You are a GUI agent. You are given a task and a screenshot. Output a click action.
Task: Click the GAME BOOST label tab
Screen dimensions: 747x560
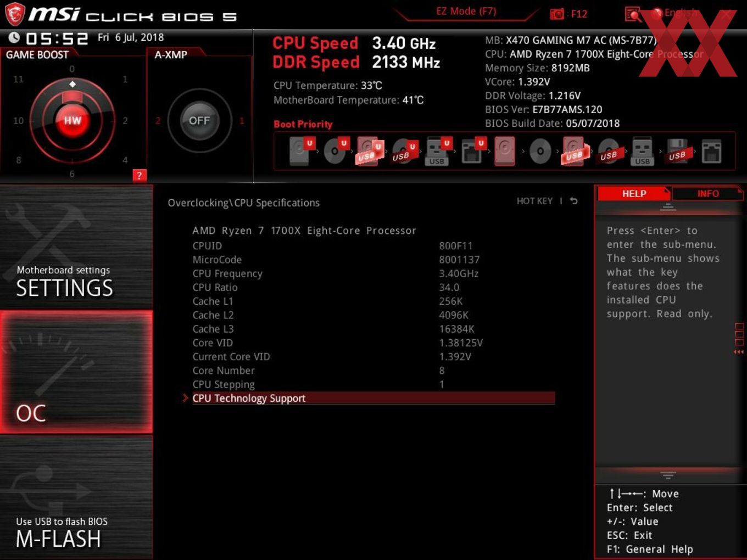pyautogui.click(x=37, y=54)
